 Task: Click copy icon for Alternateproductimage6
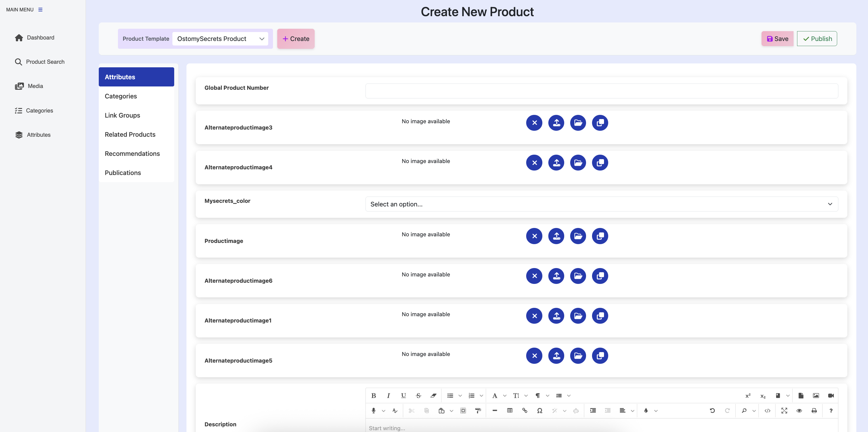pyautogui.click(x=600, y=276)
